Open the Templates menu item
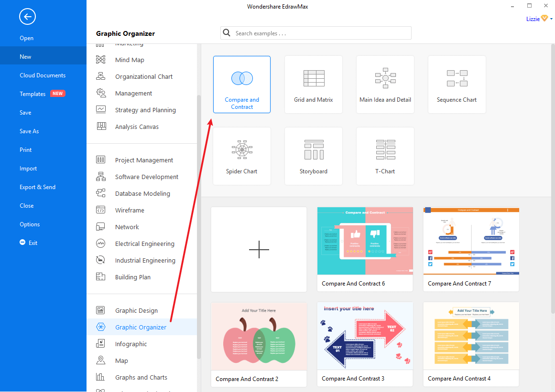This screenshot has height=392, width=555. coord(32,93)
